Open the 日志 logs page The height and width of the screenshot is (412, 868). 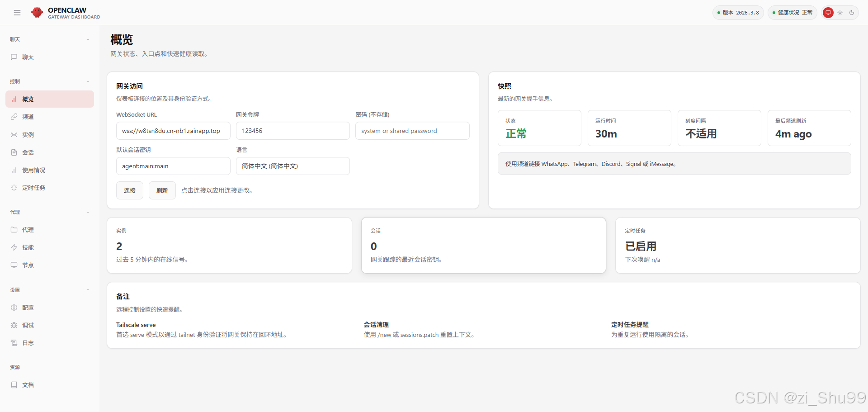(27, 343)
